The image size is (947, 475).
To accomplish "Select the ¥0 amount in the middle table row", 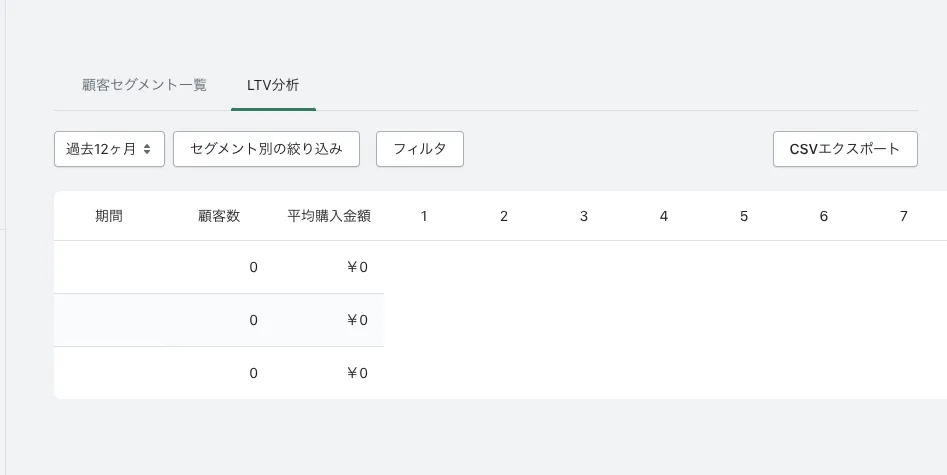I will point(357,320).
